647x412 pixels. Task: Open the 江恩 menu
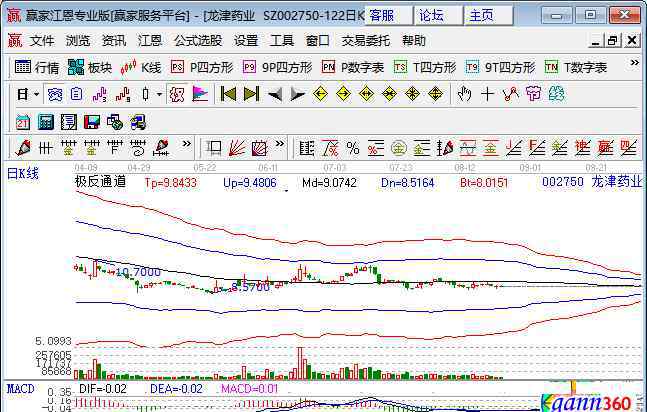[150, 41]
